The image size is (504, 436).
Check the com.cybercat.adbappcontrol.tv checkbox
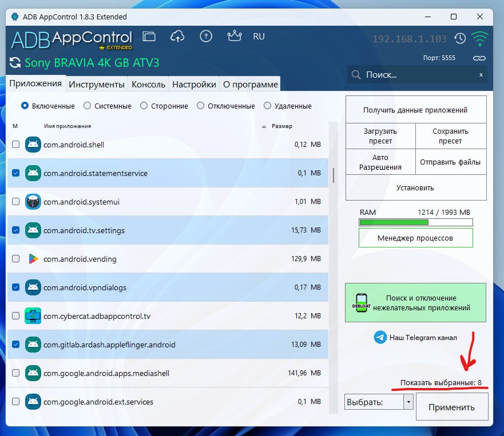coord(16,316)
